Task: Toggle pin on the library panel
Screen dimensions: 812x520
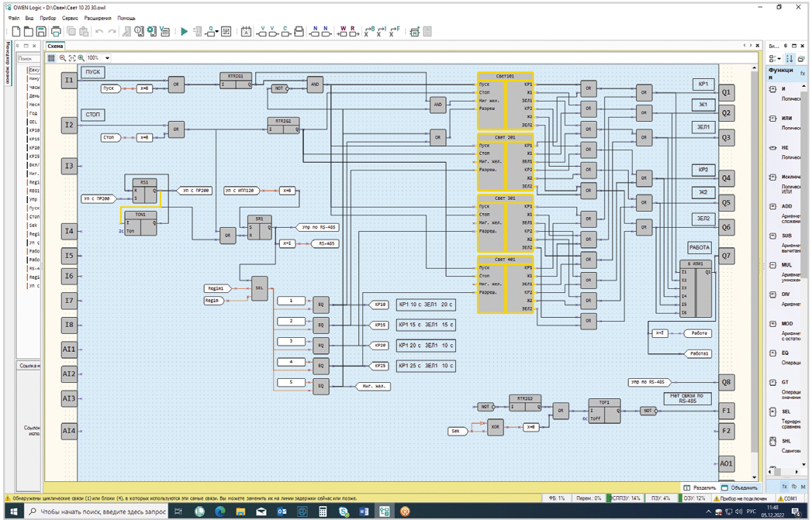Action: point(784,46)
